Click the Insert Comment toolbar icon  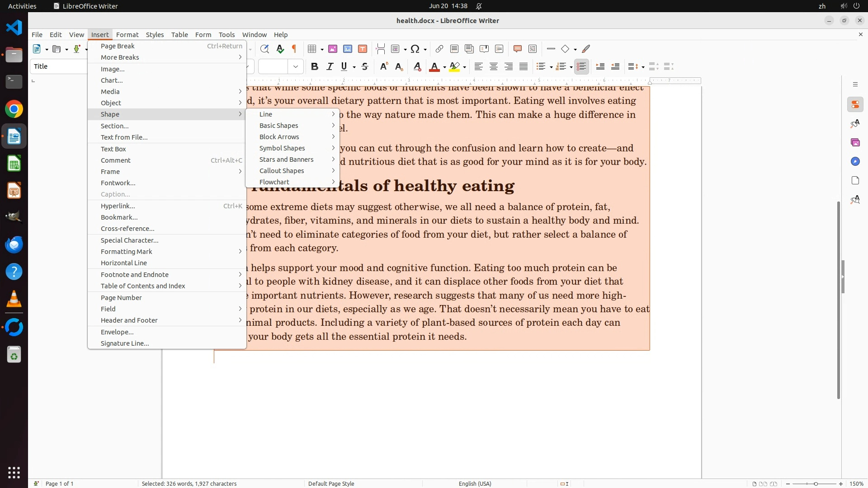click(x=518, y=49)
